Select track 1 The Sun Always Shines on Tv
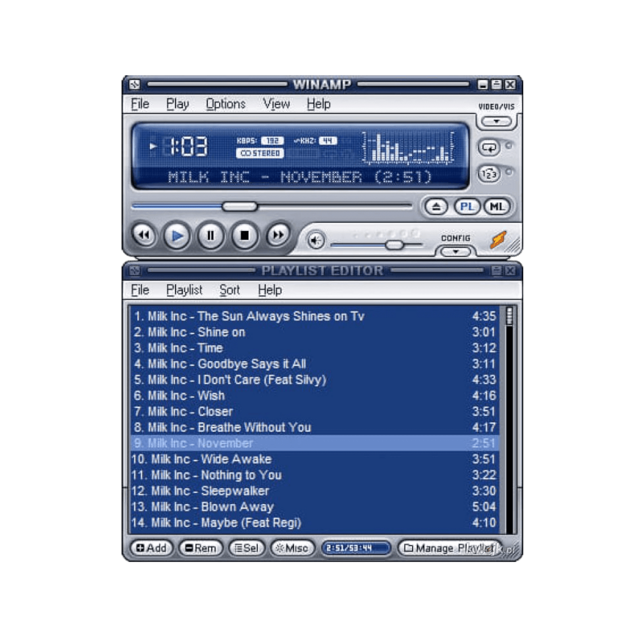Screen dimensions: 644x644 [315, 316]
